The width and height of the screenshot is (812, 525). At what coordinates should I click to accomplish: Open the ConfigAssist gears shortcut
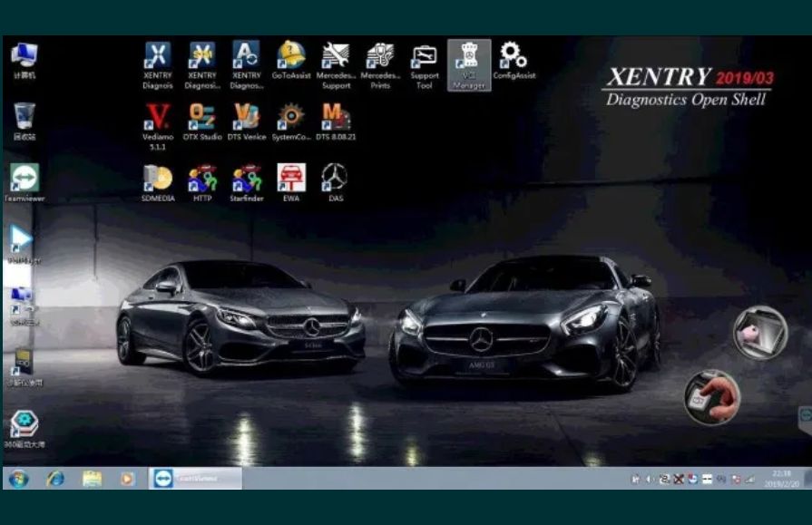(x=514, y=60)
